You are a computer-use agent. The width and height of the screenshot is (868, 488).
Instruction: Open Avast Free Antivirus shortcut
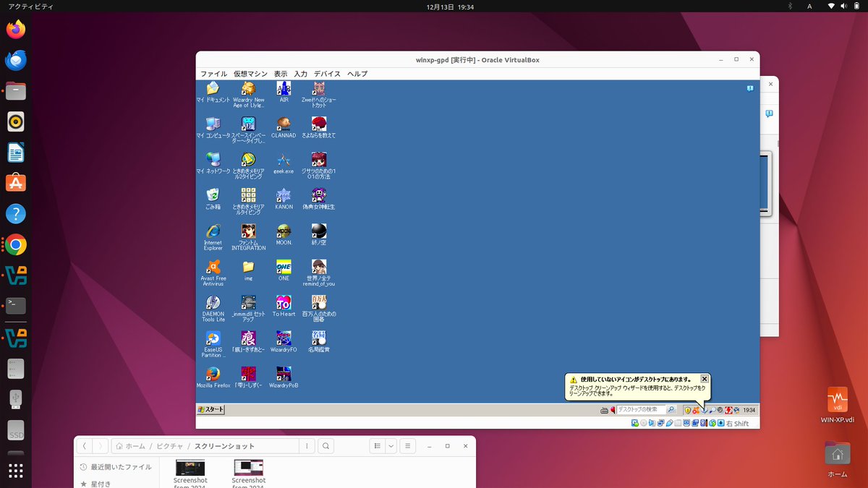pos(213,272)
